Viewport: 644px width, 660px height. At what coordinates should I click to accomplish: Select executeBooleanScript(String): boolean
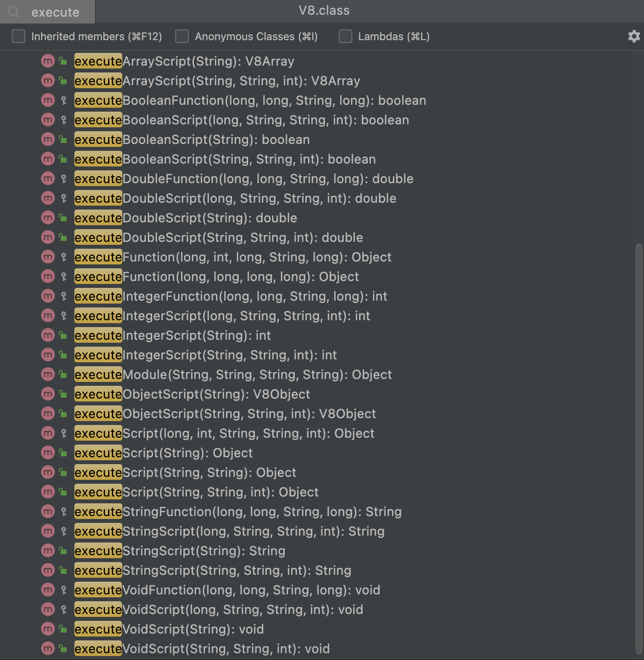pyautogui.click(x=192, y=140)
